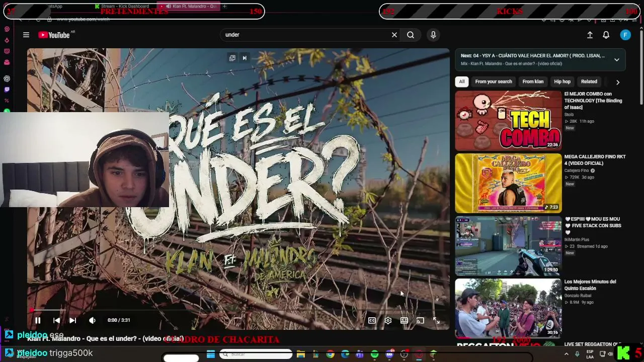The width and height of the screenshot is (644, 362).
Task: Select the 'From klan' chip
Action: click(533, 81)
